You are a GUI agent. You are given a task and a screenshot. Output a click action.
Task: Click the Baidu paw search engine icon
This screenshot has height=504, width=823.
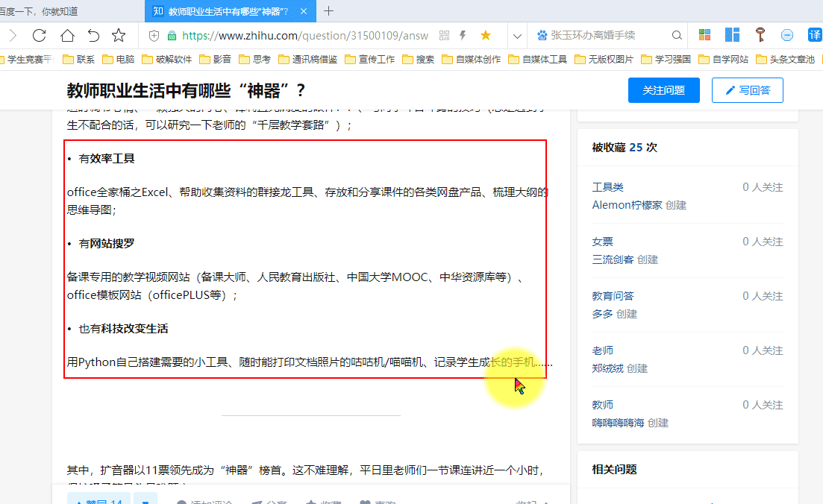pos(542,36)
